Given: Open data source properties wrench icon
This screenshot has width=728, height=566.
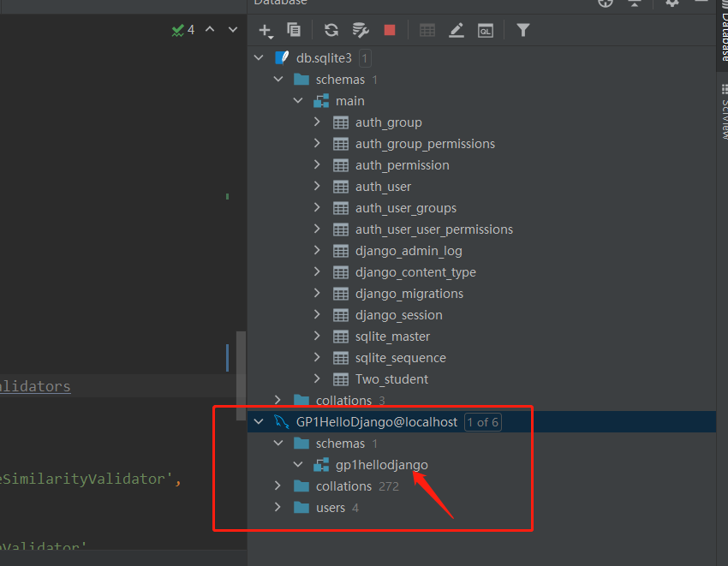Looking at the screenshot, I should (x=361, y=30).
